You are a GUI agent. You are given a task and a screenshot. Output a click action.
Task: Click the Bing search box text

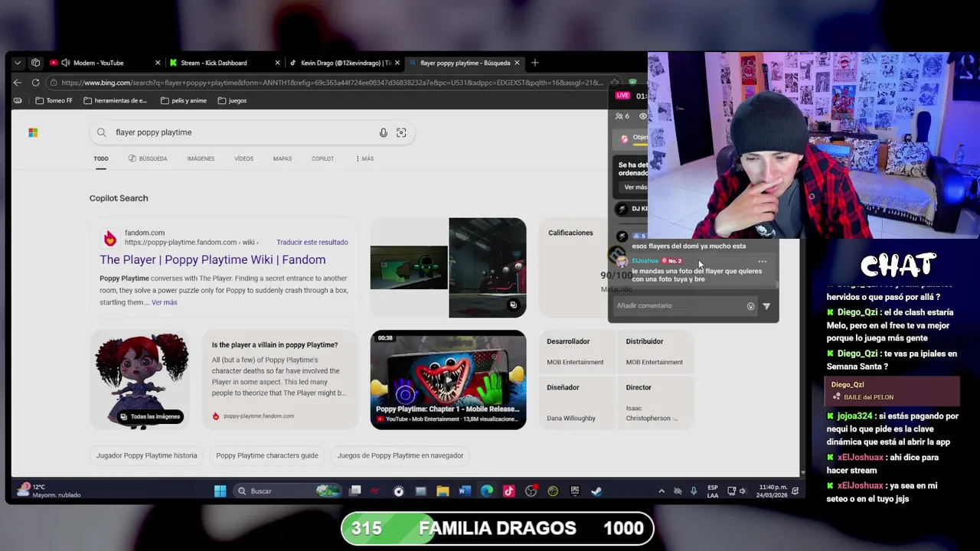(154, 132)
